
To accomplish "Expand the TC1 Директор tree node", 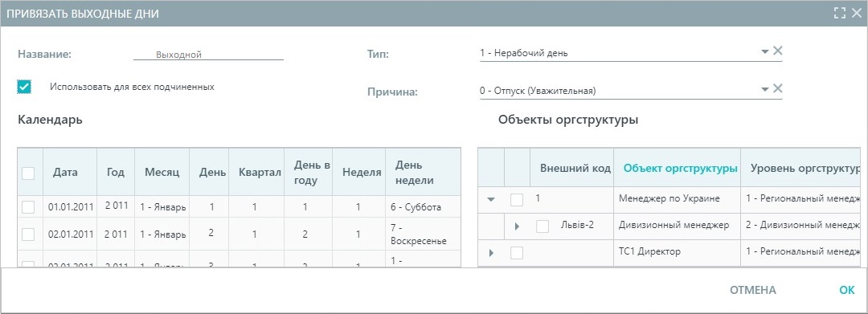I will [491, 253].
